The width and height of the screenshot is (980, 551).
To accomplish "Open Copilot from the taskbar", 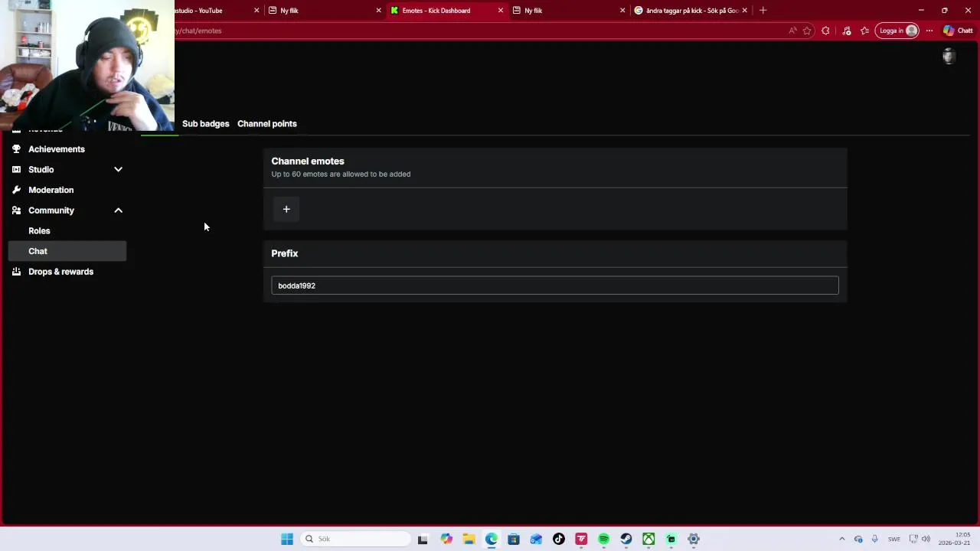I will click(x=446, y=539).
